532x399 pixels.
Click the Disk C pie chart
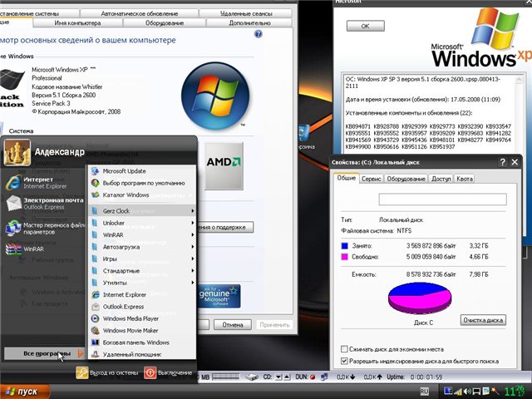pos(420,298)
